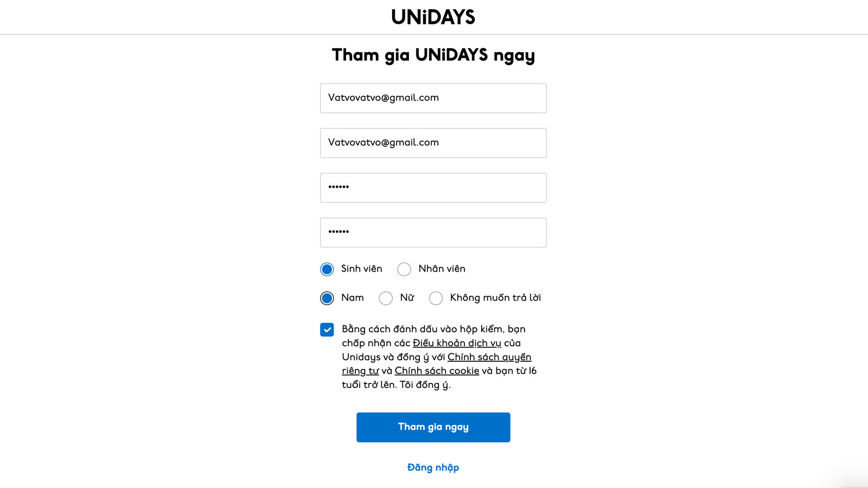Select the 'Không muốn trả lời' radio circle
Viewport: 868px width, 488px height.
(x=436, y=298)
